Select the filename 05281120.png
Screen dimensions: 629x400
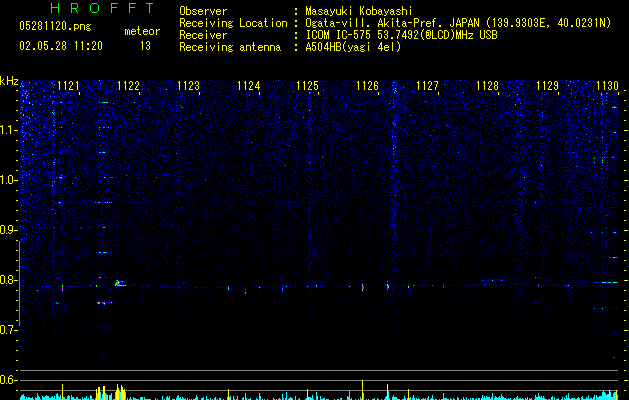pyautogui.click(x=55, y=27)
